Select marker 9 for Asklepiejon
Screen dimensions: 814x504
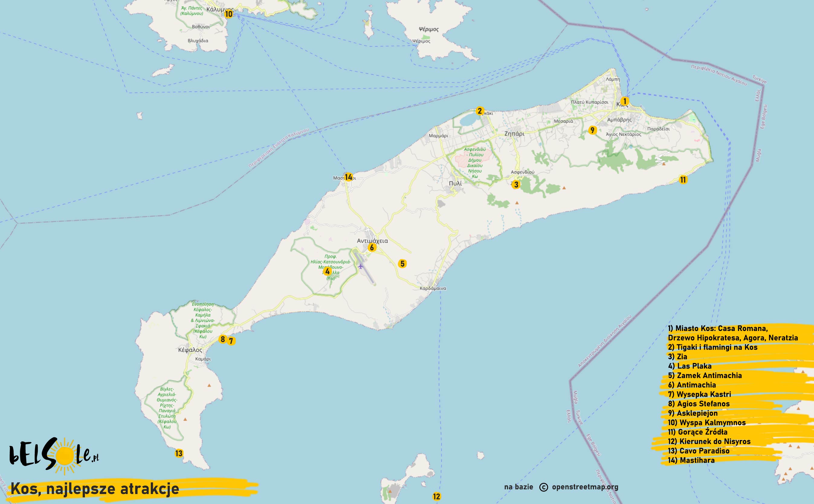coord(592,130)
